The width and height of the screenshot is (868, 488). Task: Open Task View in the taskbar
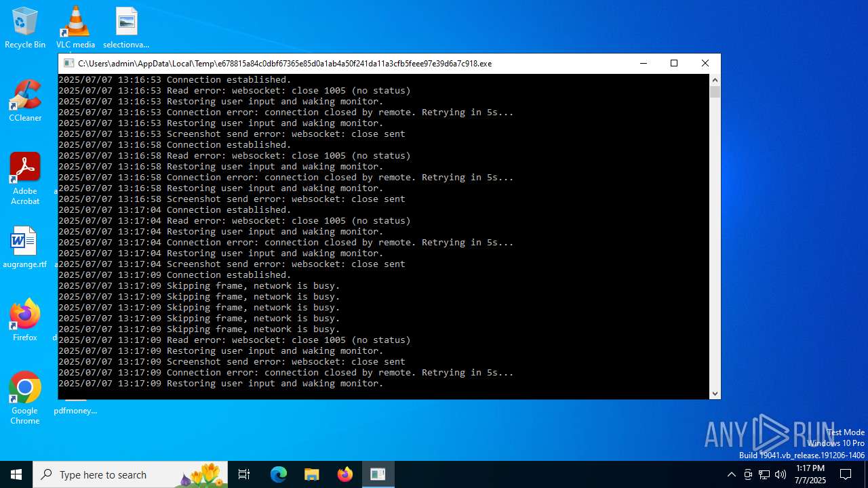coord(244,474)
